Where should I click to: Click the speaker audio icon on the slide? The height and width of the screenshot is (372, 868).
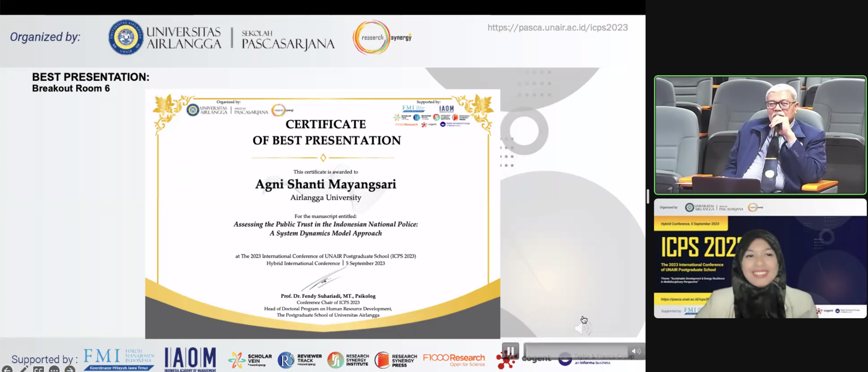[x=583, y=328]
